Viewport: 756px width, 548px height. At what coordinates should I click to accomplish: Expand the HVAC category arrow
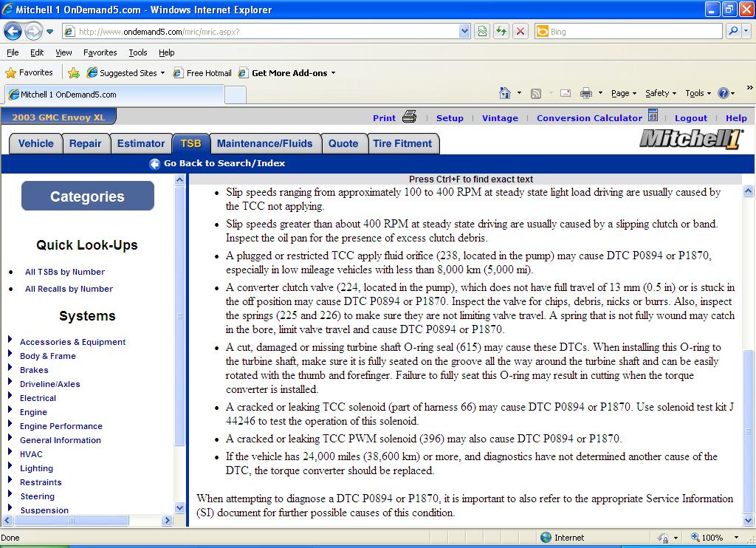(x=10, y=451)
